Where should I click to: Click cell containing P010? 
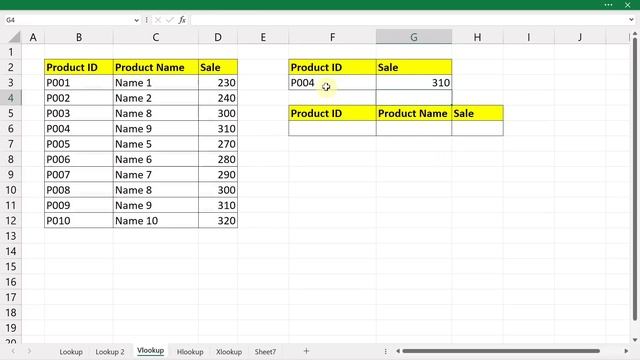pyautogui.click(x=79, y=221)
